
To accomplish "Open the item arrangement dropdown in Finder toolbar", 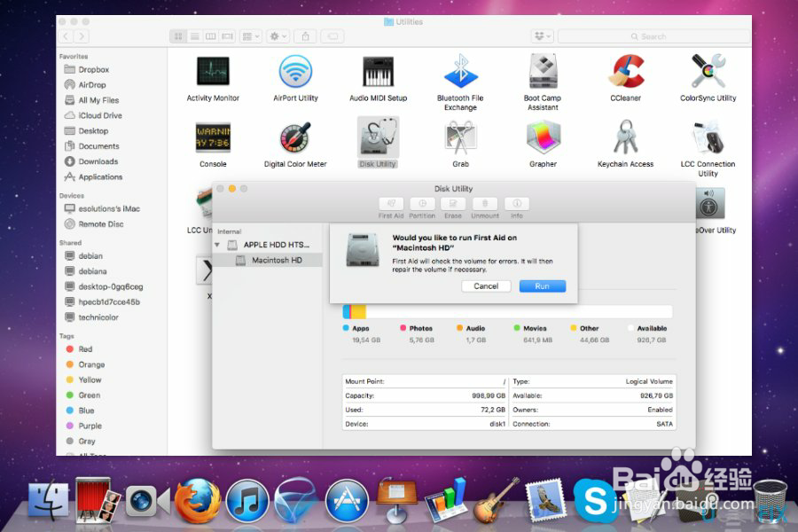I will click(249, 35).
